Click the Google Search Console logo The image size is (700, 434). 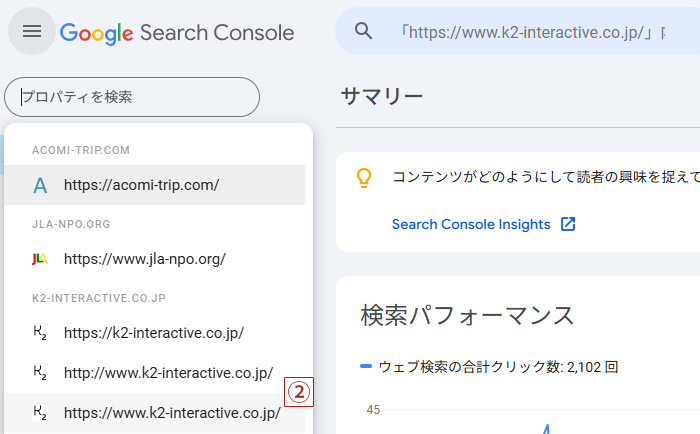pyautogui.click(x=177, y=33)
